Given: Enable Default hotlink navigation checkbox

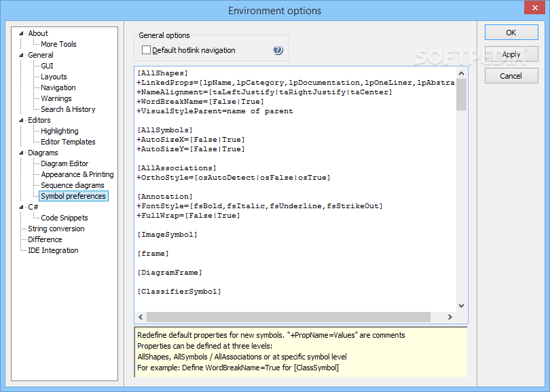Looking at the screenshot, I should tap(146, 50).
